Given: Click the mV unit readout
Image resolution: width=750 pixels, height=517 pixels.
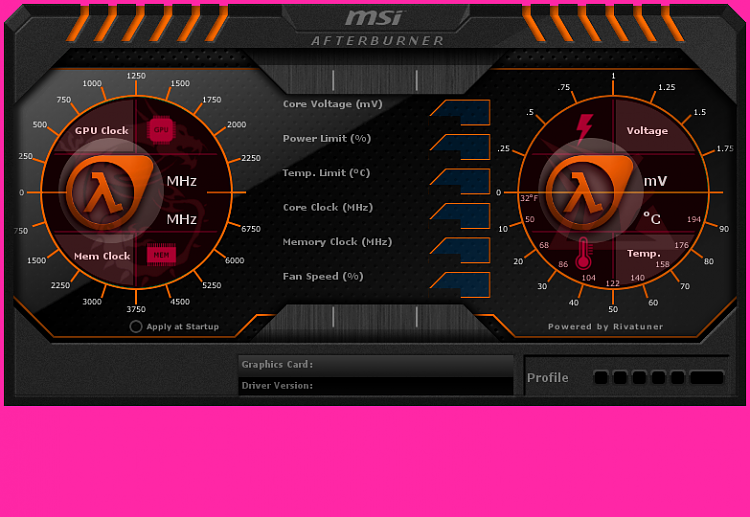Looking at the screenshot, I should (x=655, y=181).
